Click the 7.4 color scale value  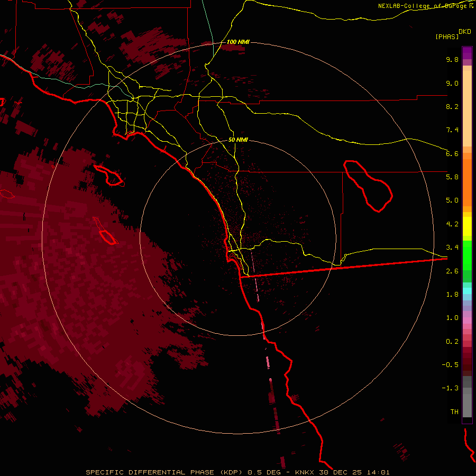pos(452,130)
